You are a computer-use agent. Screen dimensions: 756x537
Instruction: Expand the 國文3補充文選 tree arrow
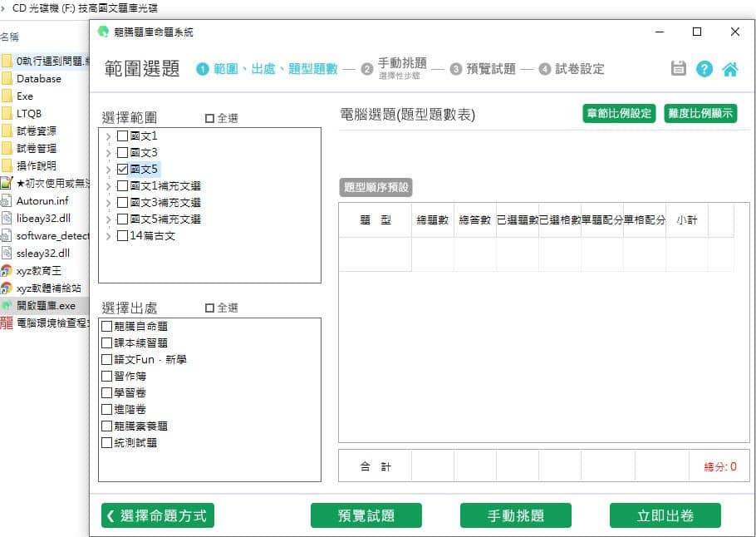tap(109, 203)
